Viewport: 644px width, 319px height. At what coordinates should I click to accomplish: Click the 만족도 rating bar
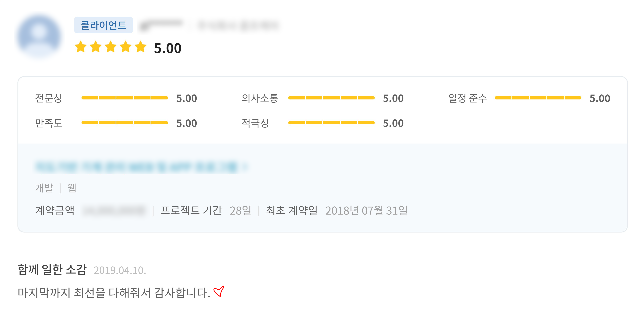(125, 123)
